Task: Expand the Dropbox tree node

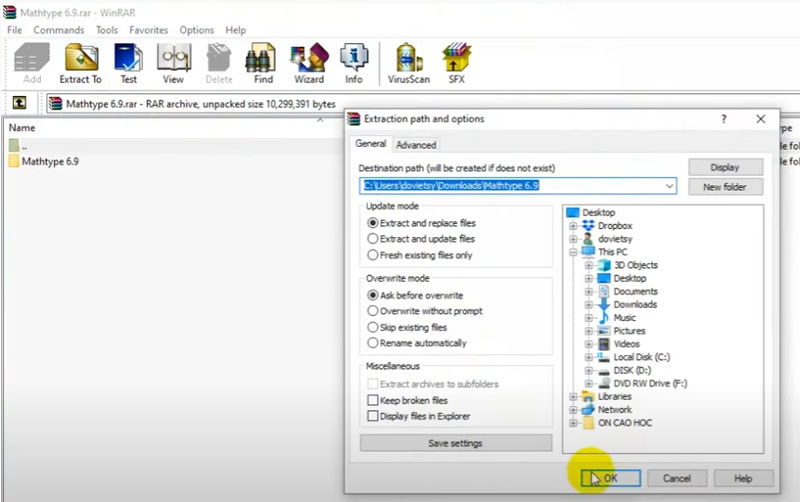Action: (573, 225)
